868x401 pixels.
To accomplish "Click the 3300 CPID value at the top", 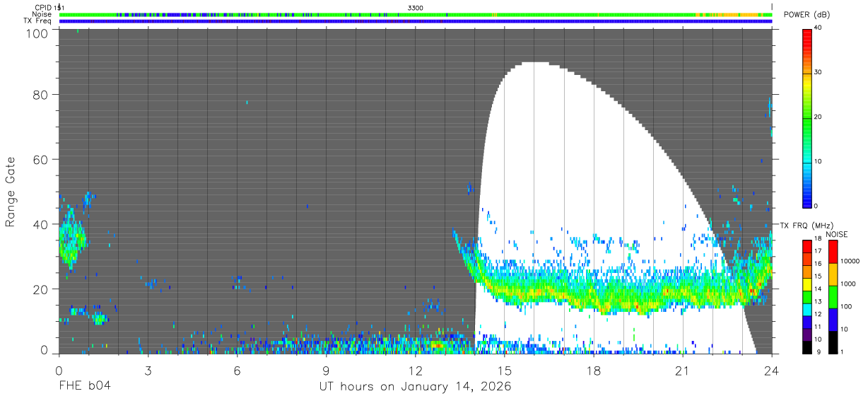I will 416,8.
